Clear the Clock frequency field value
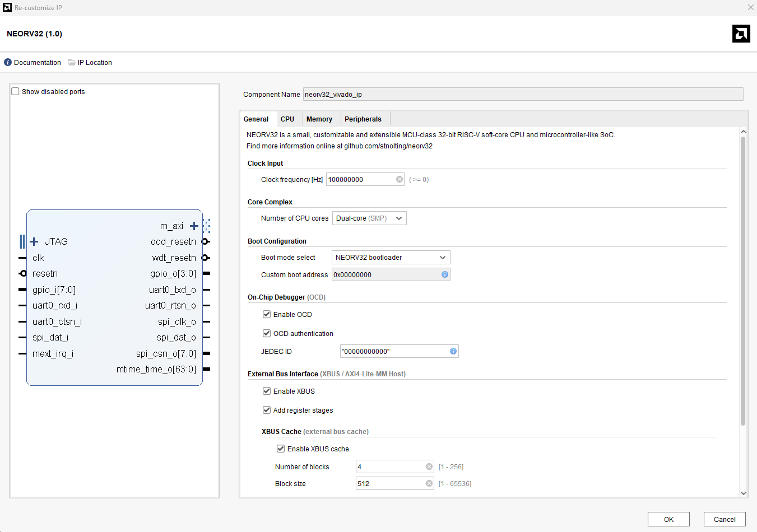This screenshot has width=757, height=532. pos(400,180)
